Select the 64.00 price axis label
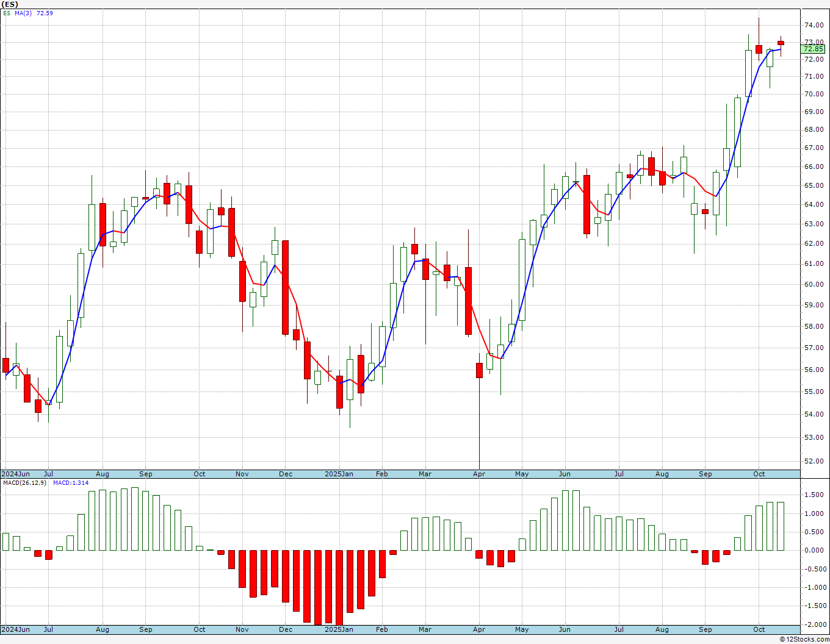This screenshot has width=830, height=644. [x=814, y=204]
